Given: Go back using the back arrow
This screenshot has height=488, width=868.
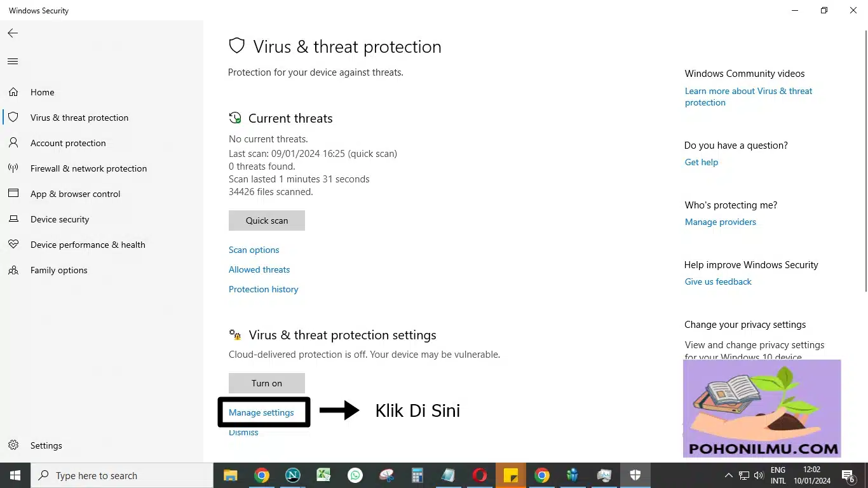Looking at the screenshot, I should [13, 33].
